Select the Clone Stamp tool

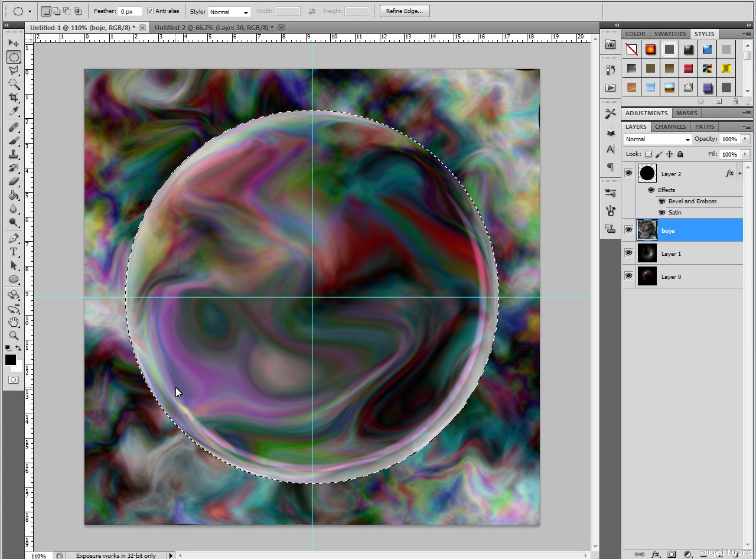[x=14, y=154]
